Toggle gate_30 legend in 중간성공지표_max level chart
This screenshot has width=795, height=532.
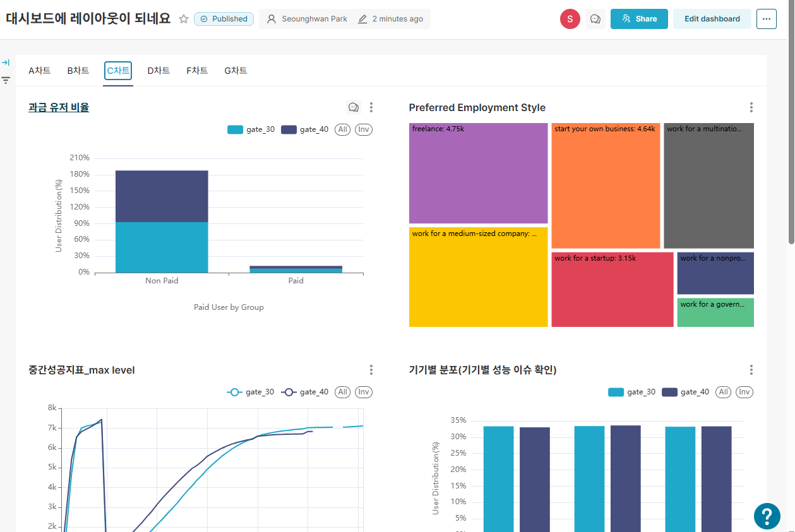click(251, 392)
